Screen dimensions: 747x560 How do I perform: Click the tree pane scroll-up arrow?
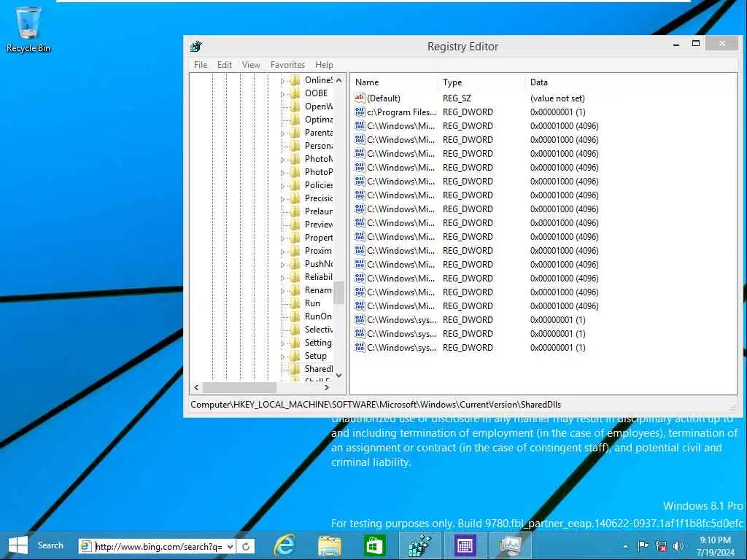[x=338, y=80]
